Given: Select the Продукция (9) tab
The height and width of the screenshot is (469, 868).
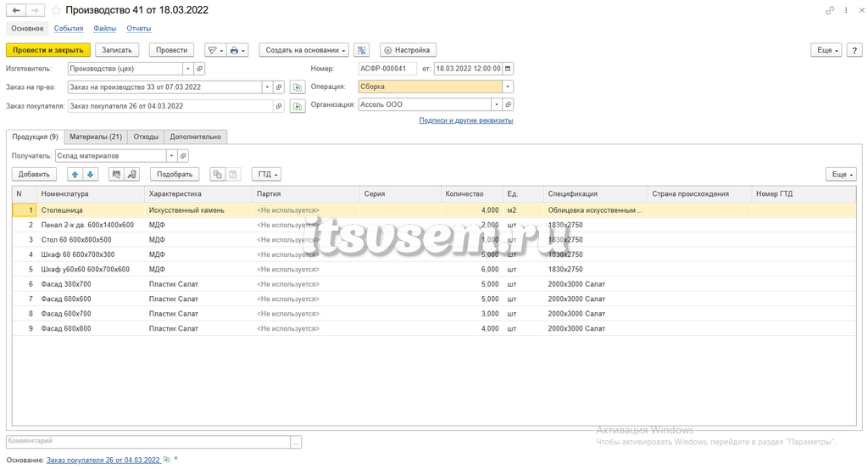Looking at the screenshot, I should pos(35,137).
